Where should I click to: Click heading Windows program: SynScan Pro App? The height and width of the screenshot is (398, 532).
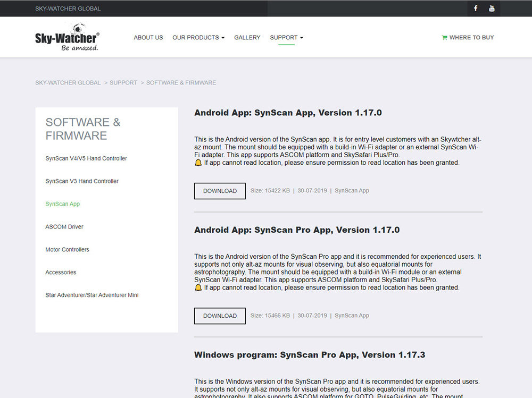[x=310, y=354]
